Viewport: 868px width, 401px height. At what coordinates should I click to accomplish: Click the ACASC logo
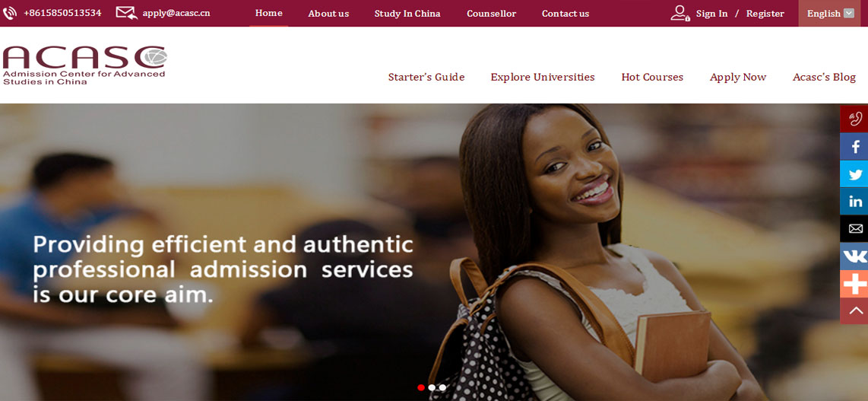point(84,65)
